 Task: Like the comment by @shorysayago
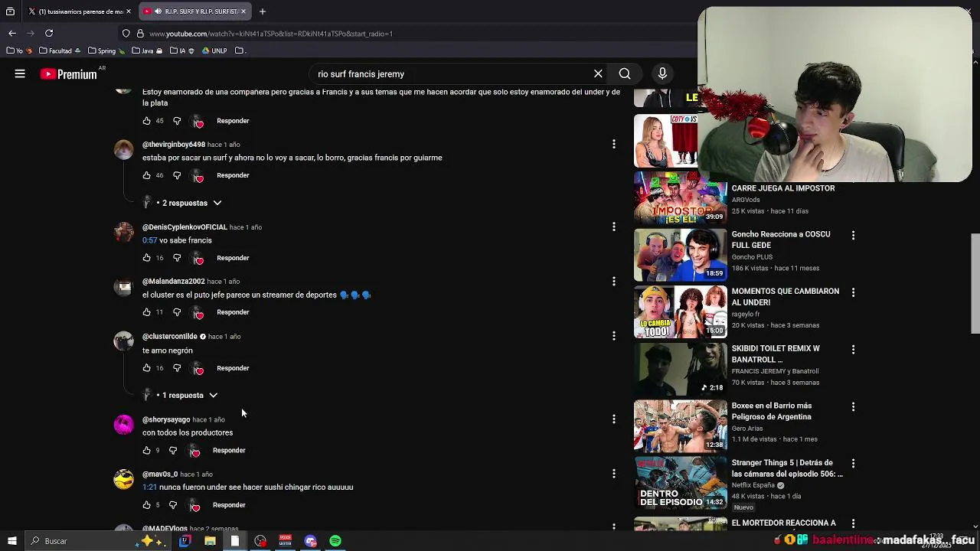click(x=146, y=451)
